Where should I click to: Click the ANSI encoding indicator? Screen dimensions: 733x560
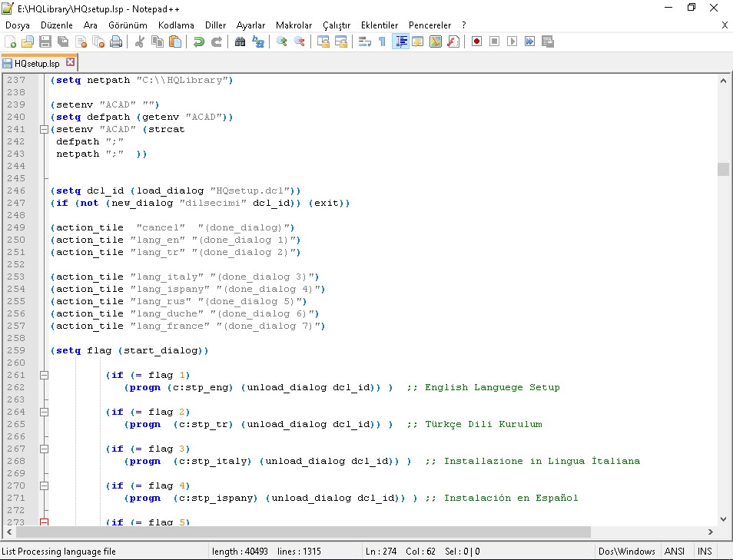(674, 551)
